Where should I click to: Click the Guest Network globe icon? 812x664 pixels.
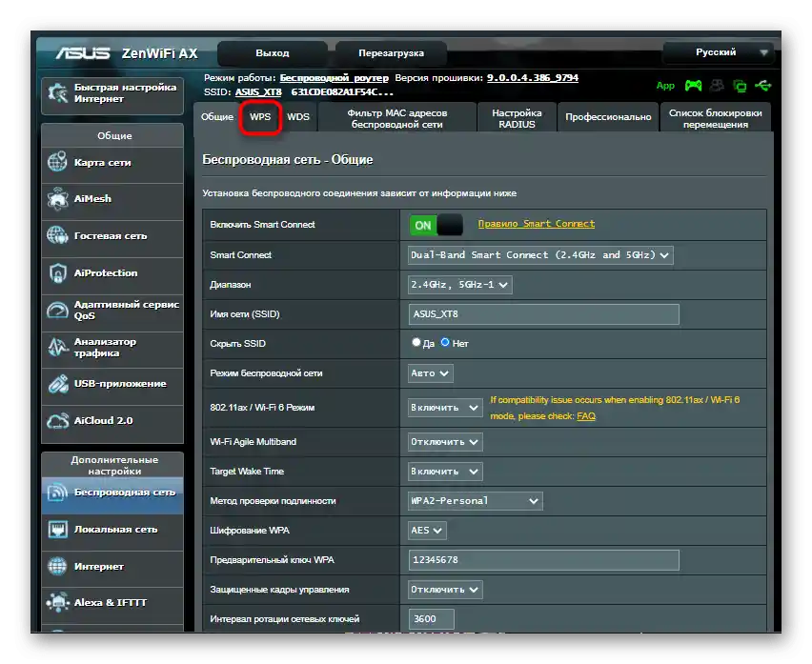point(57,235)
